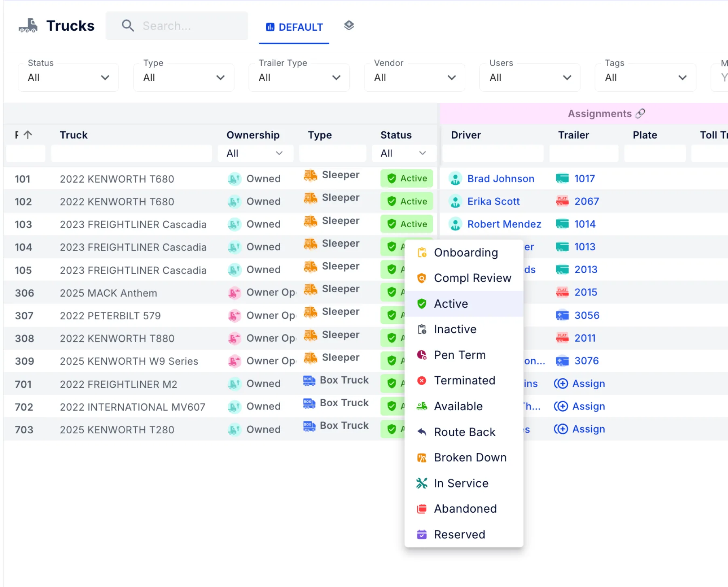The image size is (728, 587).
Task: Click the green shield icon in row 102
Action: [x=392, y=201]
